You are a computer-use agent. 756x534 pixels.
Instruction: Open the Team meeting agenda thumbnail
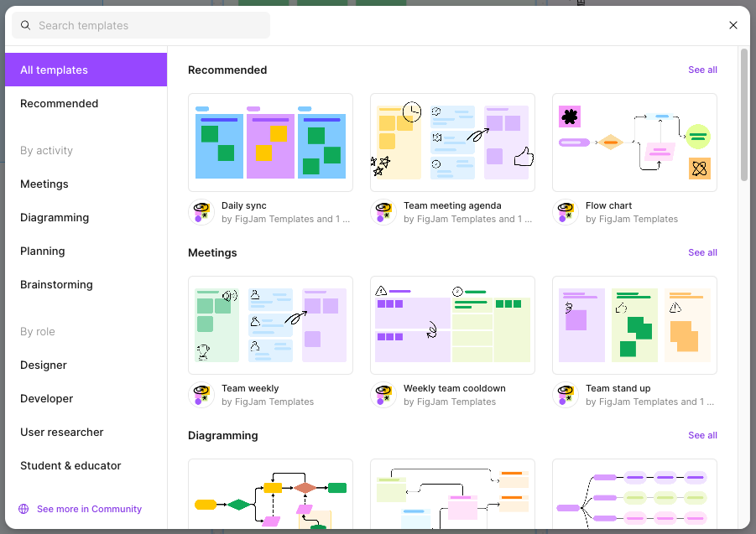453,143
